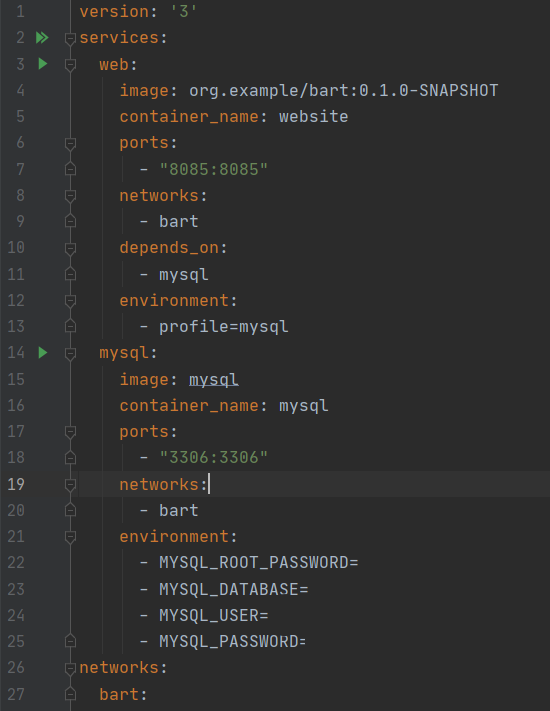Click the container_name value website
Screen dimensions: 550x711
pyautogui.click(x=314, y=117)
